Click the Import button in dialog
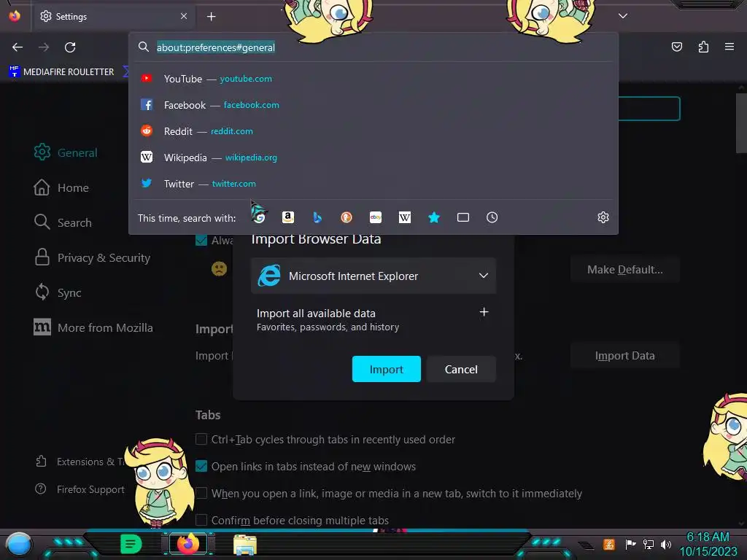 click(387, 369)
